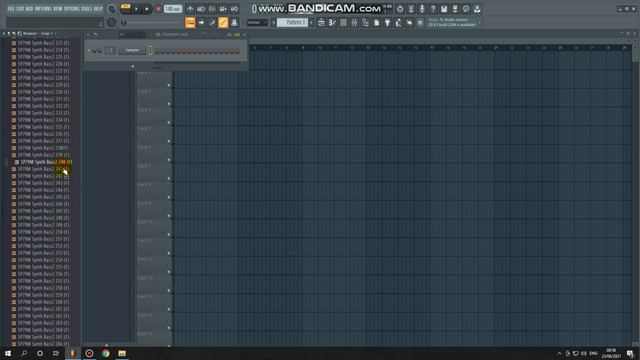Toggle the first step of Sampler channel
Image resolution: width=640 pixels, height=360 pixels.
[157, 51]
